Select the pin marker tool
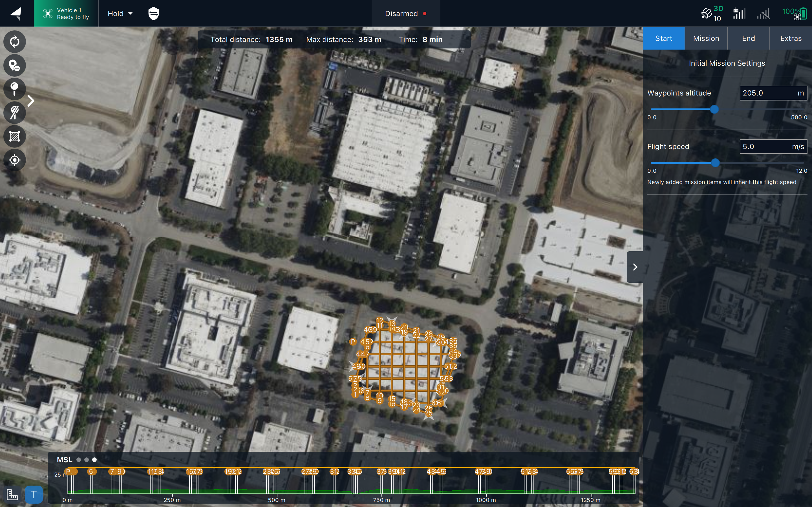 tap(14, 89)
